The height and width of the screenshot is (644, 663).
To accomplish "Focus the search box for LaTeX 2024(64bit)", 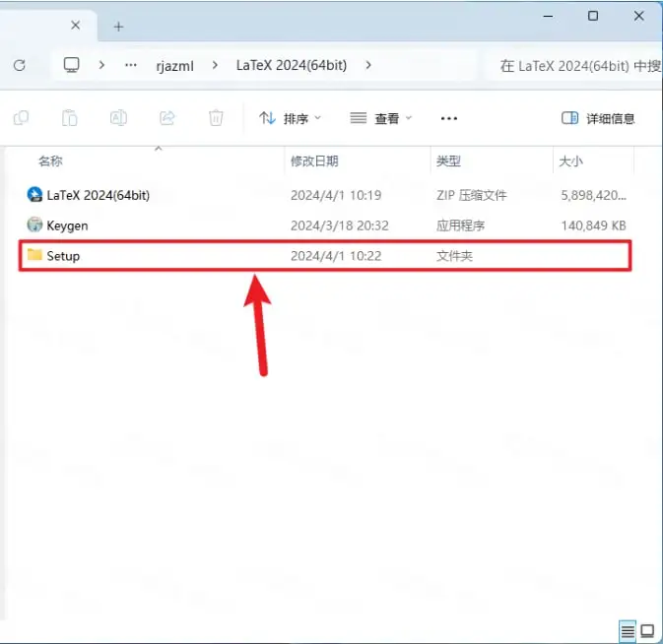I will click(575, 66).
